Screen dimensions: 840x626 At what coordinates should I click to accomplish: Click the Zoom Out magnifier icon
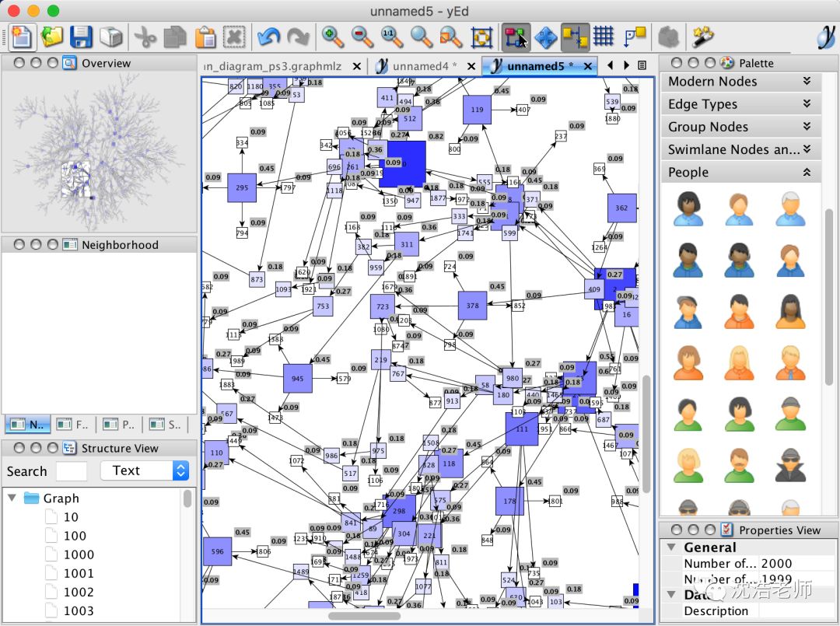tap(362, 37)
